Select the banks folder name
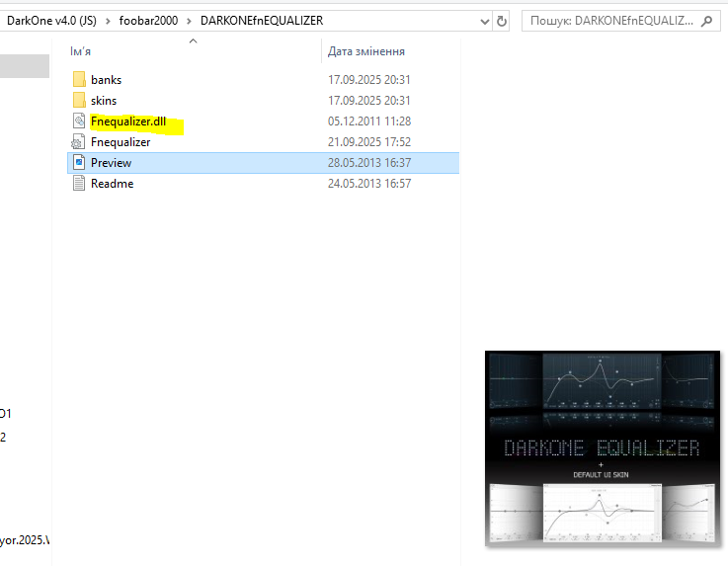 coord(107,80)
